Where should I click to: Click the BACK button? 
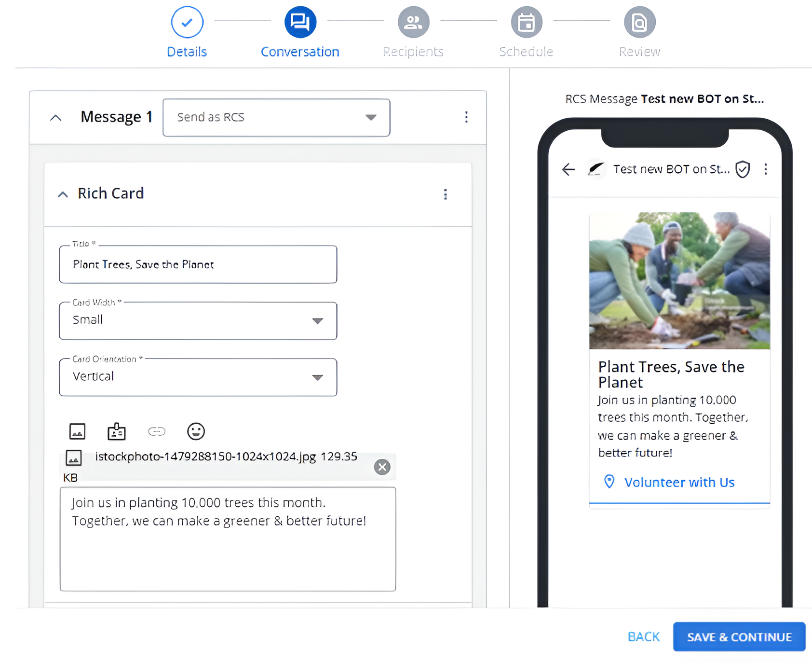click(643, 636)
